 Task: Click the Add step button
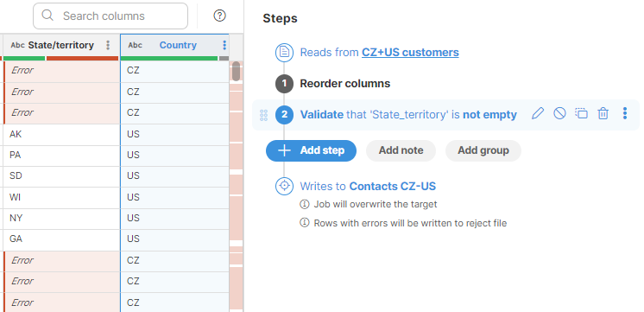pyautogui.click(x=312, y=150)
